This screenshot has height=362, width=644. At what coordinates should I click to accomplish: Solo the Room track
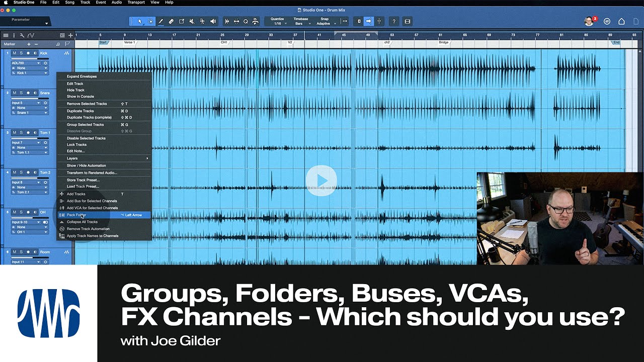[x=21, y=252]
